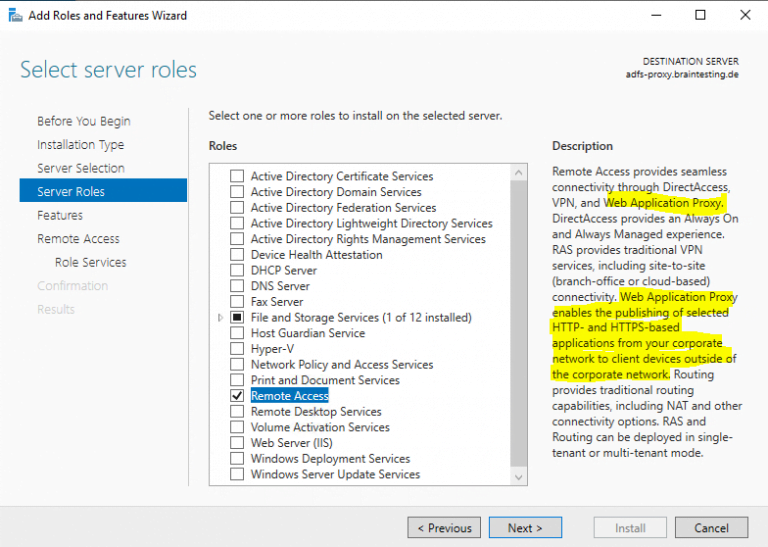Go to Installation Type step

(81, 144)
